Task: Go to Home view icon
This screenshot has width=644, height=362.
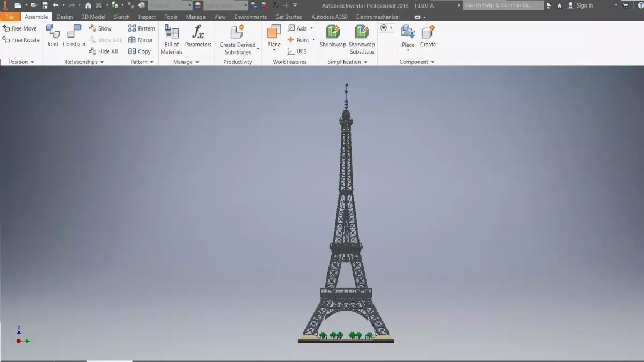Action: click(x=88, y=5)
